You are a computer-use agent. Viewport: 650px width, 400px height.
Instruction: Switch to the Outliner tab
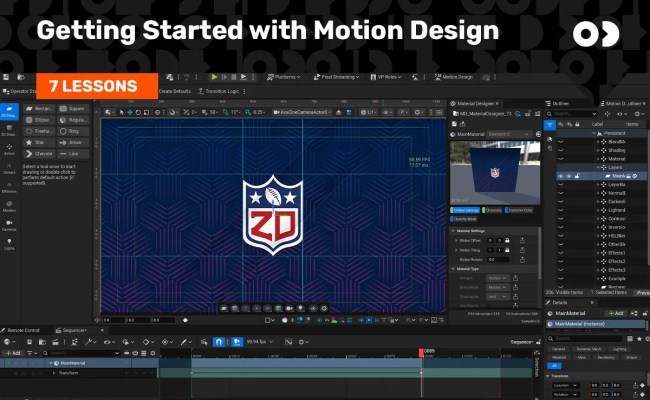pyautogui.click(x=557, y=103)
